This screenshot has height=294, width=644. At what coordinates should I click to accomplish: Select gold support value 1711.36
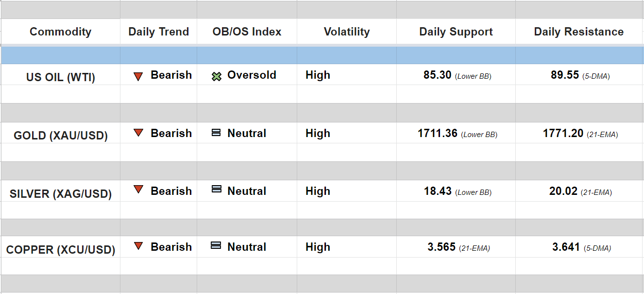click(438, 134)
